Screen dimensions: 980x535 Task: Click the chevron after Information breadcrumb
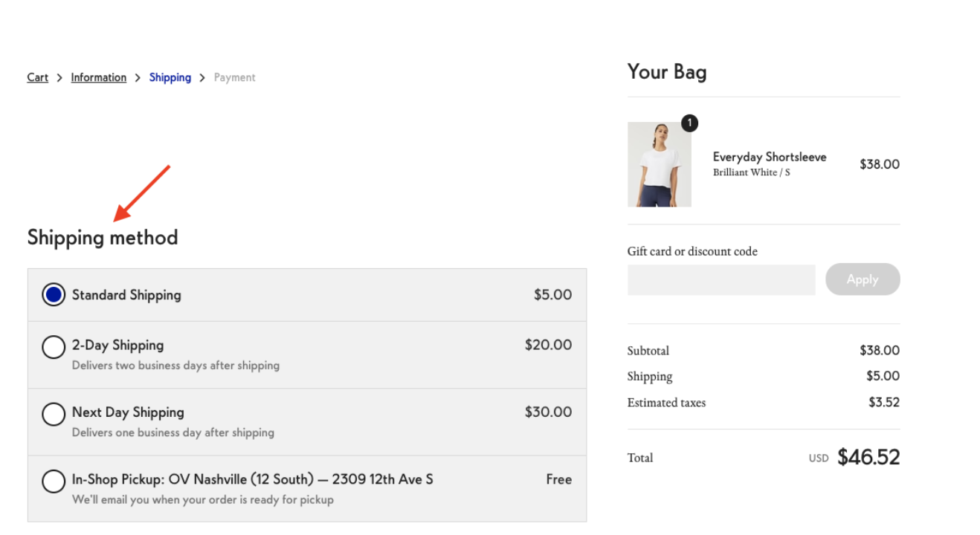click(138, 78)
